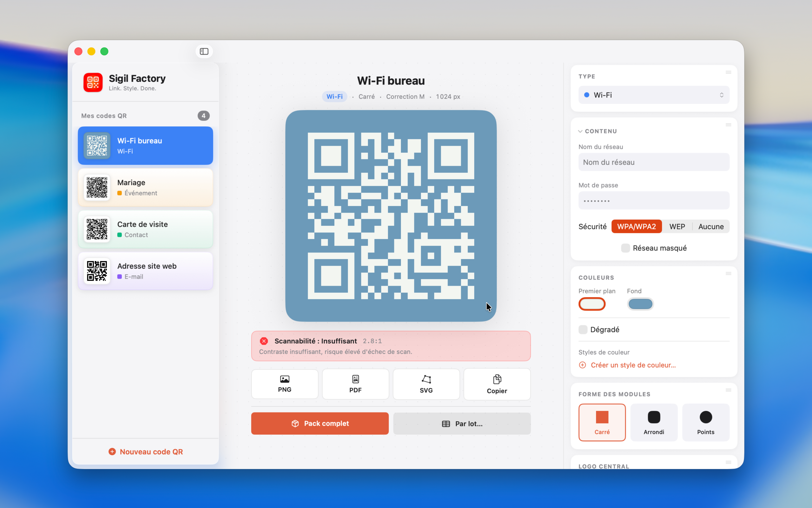
Task: Click the 2.8:1 contrast ratio value
Action: (x=372, y=341)
